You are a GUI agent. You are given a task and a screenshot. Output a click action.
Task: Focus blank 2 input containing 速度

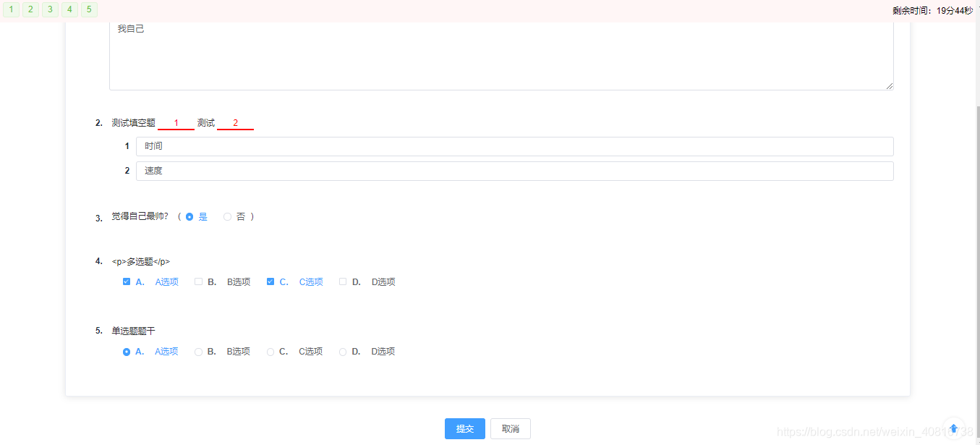click(515, 171)
